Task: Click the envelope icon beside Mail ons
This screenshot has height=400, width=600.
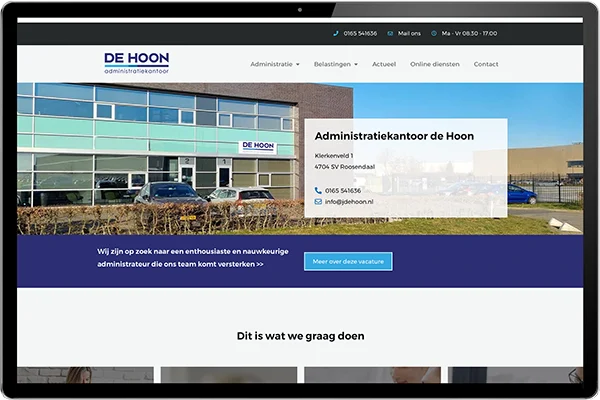Action: click(x=390, y=33)
